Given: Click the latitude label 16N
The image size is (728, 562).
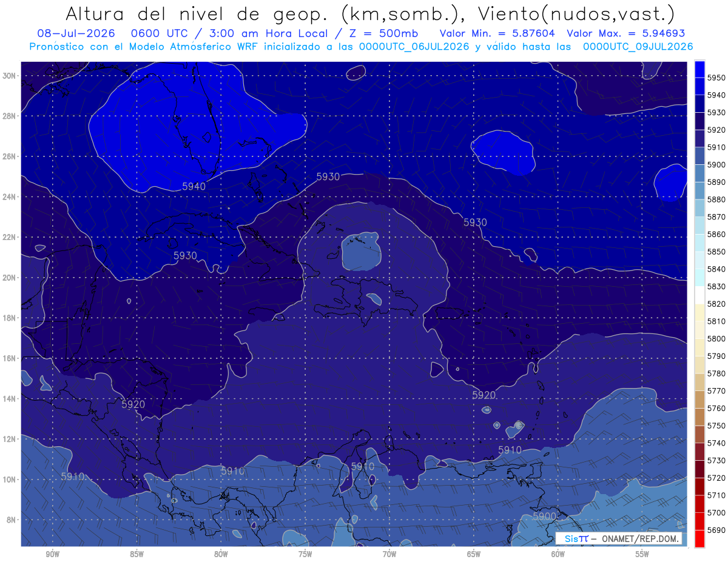Looking at the screenshot, I should point(9,358).
